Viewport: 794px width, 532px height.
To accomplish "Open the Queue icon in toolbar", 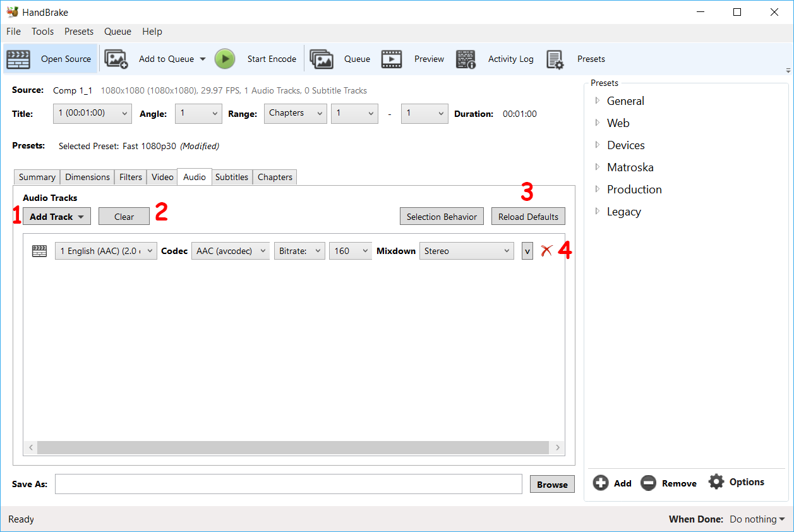I will [322, 59].
